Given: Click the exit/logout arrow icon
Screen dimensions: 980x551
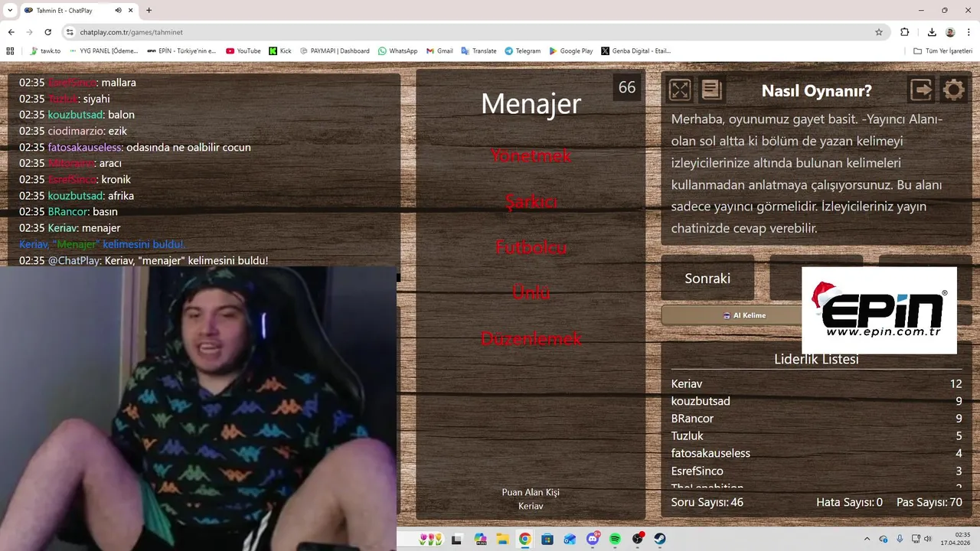Looking at the screenshot, I should coord(922,90).
